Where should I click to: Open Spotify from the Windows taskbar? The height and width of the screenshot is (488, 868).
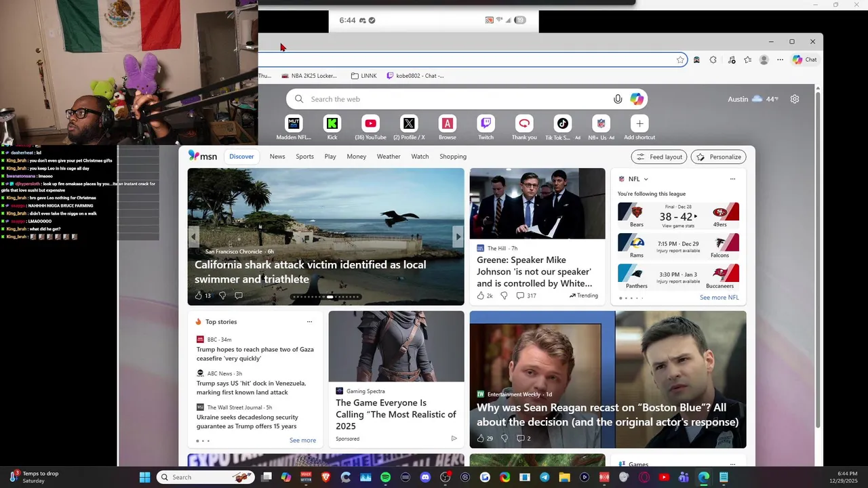click(386, 477)
